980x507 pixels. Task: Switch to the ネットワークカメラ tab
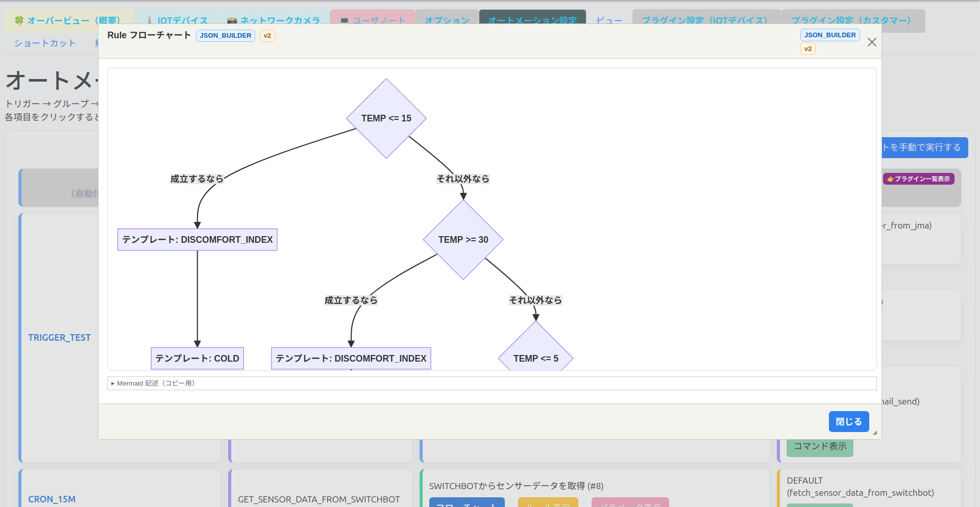(x=274, y=20)
